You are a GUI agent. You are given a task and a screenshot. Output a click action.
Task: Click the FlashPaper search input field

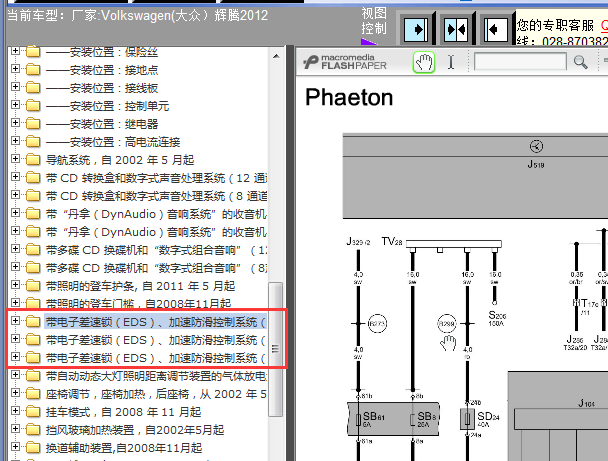point(520,62)
